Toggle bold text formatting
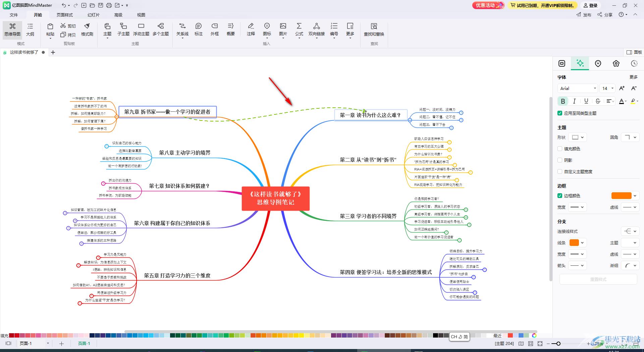 coord(563,101)
